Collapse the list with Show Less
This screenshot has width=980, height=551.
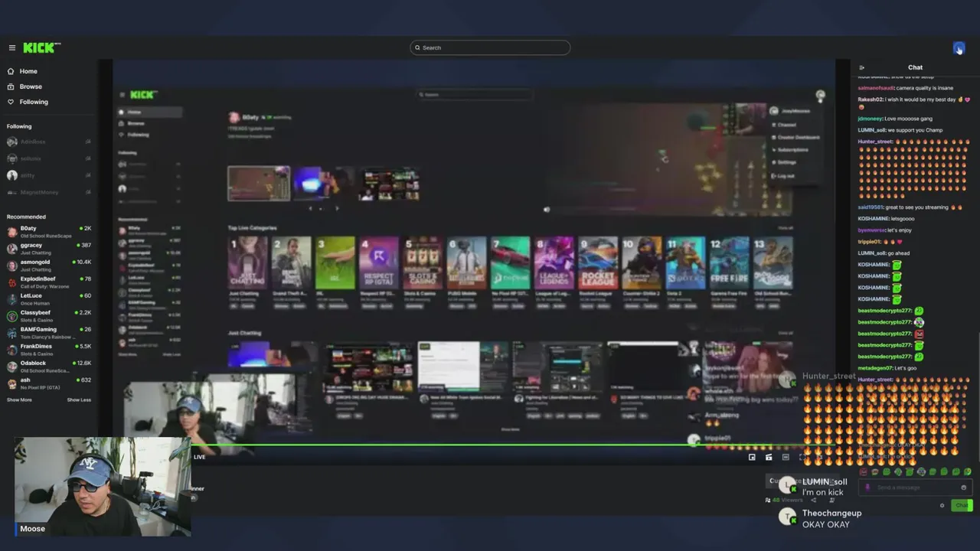pyautogui.click(x=79, y=399)
